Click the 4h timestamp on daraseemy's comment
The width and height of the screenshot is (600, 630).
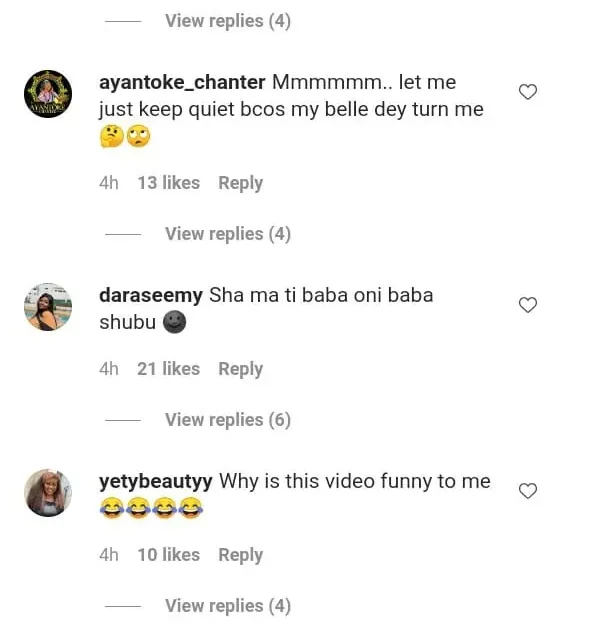click(x=109, y=369)
